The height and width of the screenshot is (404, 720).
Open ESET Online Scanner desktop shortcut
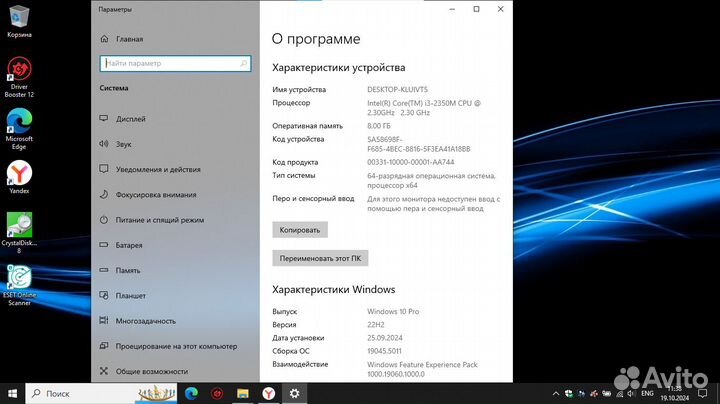19,285
